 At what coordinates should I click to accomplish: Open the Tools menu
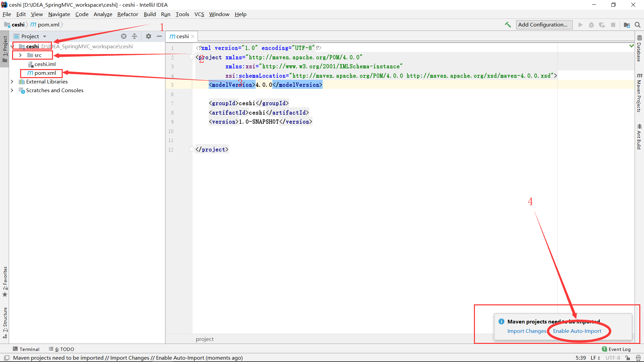(182, 14)
